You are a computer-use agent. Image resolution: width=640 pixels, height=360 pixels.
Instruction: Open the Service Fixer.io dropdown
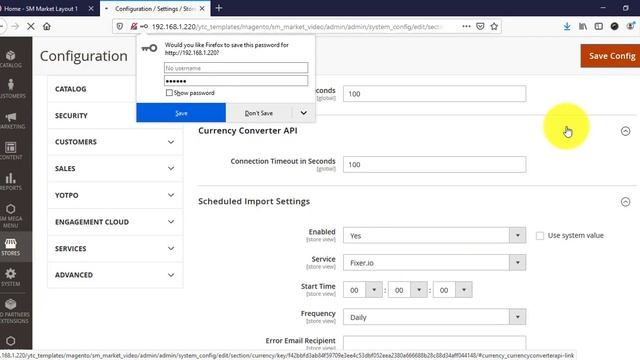(434, 262)
